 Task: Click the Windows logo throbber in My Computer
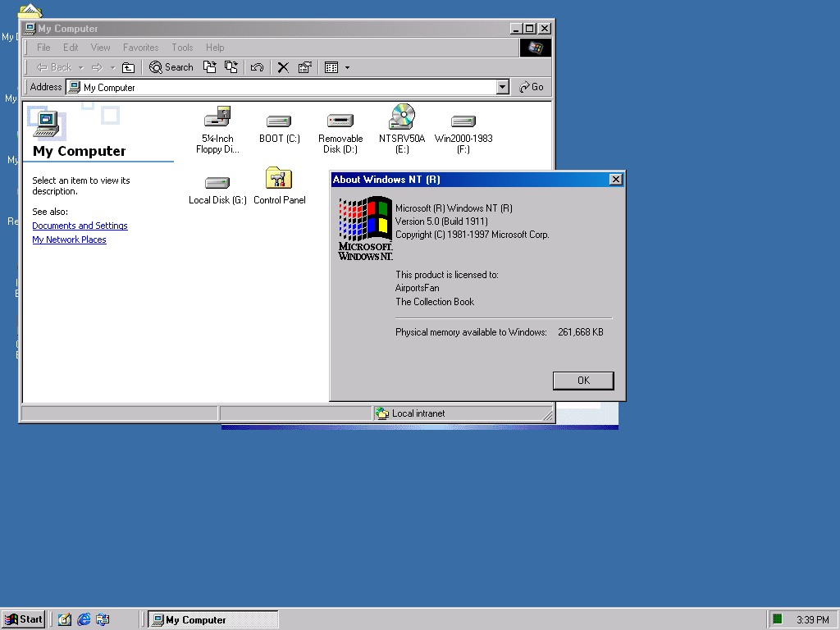click(535, 48)
